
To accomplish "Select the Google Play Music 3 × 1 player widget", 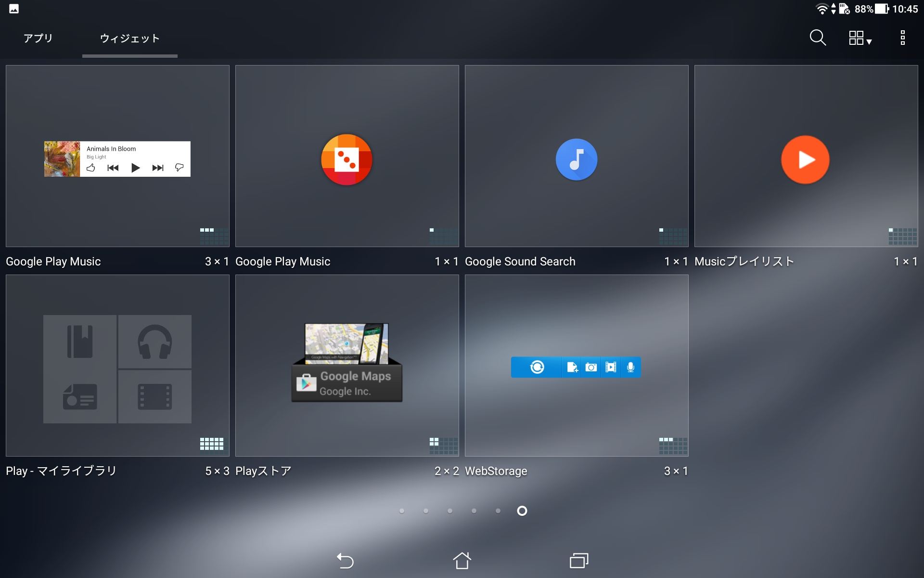I will 117,156.
